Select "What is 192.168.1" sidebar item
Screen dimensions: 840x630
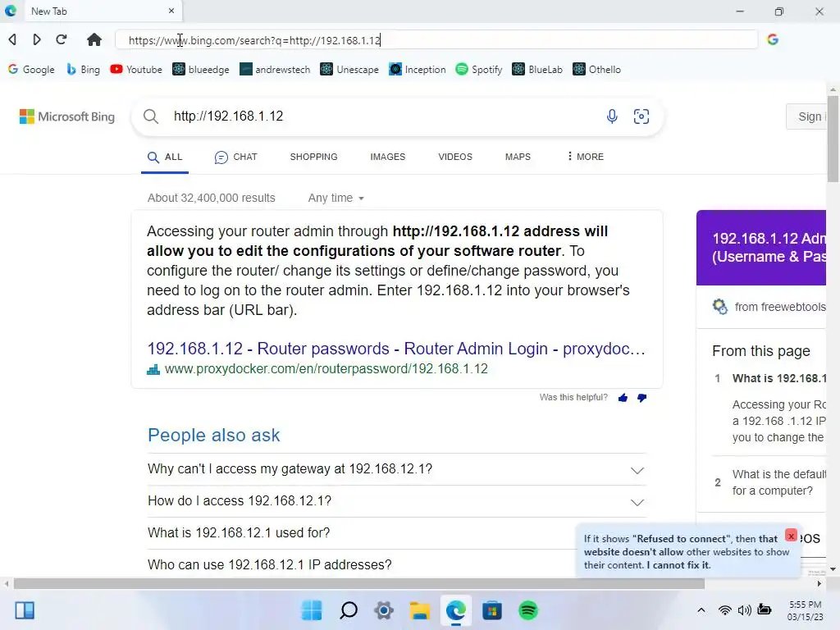779,379
